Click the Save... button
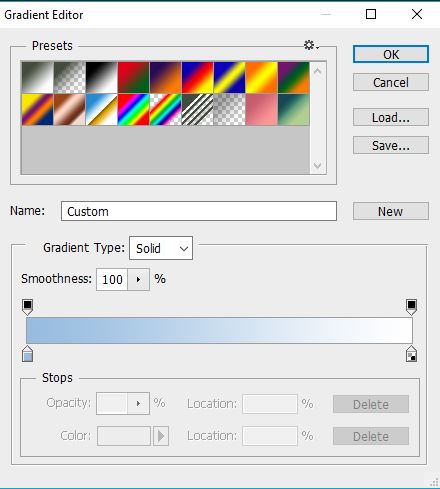 click(x=391, y=145)
